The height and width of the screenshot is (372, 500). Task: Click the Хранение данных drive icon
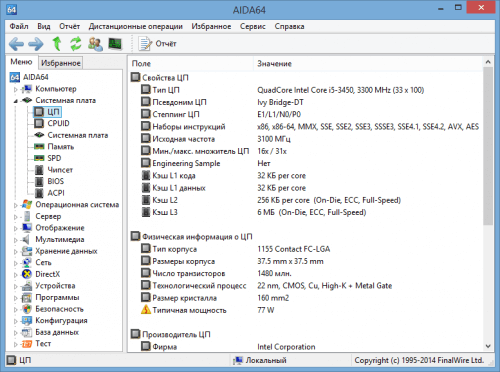(27, 251)
